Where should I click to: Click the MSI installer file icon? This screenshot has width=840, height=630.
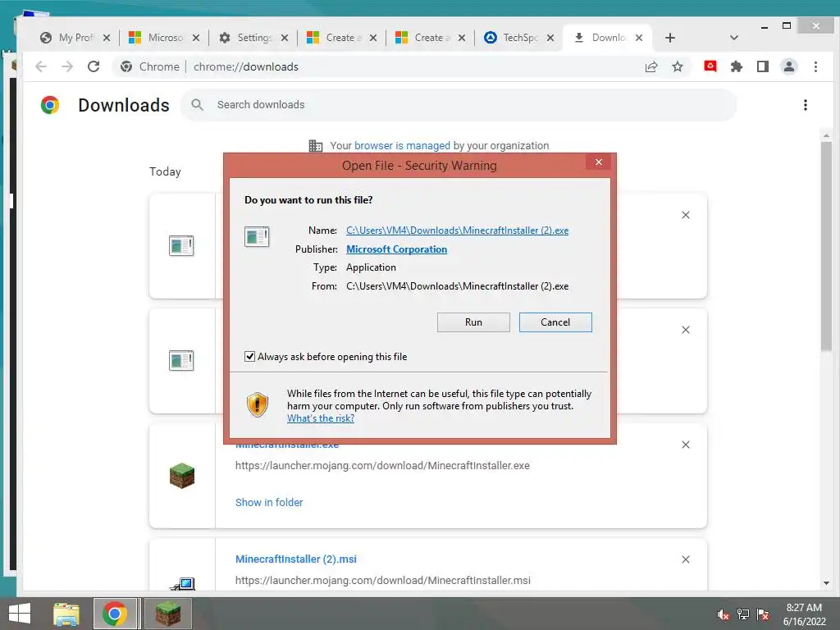click(183, 584)
